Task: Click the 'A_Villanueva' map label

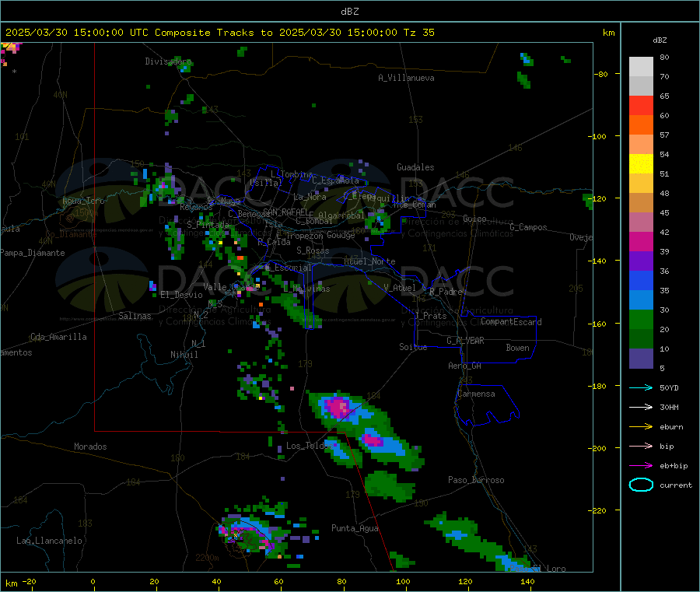Action: coord(406,78)
